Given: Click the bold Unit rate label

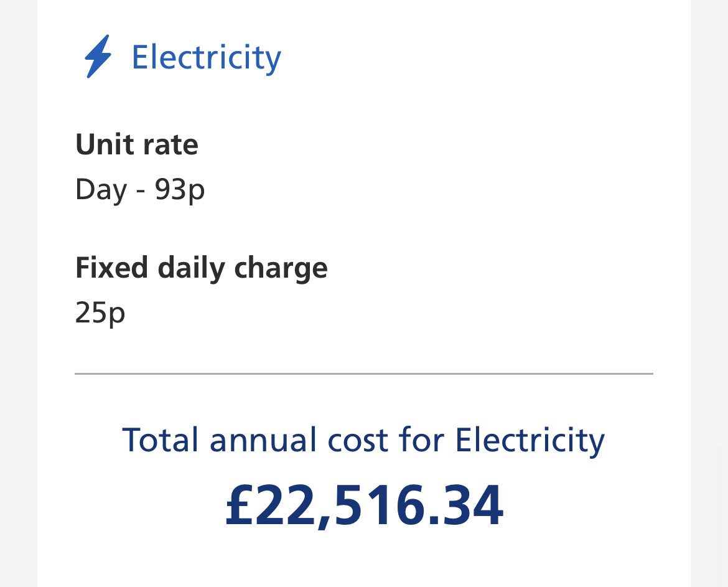Looking at the screenshot, I should click(x=137, y=144).
